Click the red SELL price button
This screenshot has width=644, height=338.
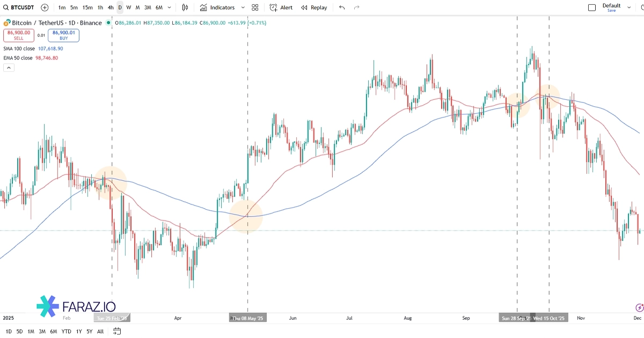pos(19,35)
